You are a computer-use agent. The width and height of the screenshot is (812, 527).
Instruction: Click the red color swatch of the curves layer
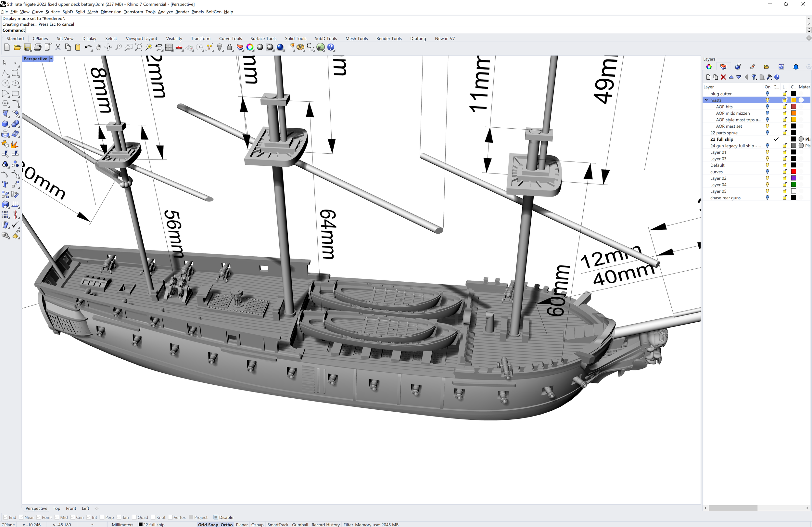pyautogui.click(x=794, y=172)
